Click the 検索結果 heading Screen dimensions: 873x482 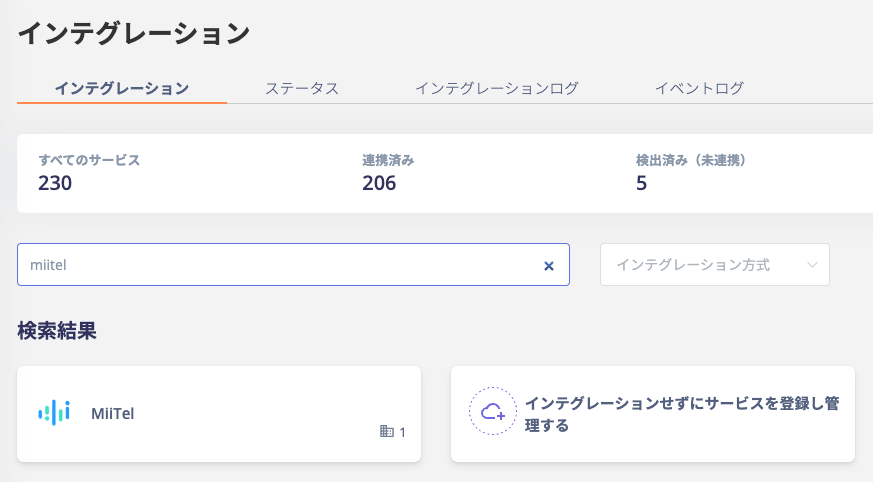tap(57, 331)
